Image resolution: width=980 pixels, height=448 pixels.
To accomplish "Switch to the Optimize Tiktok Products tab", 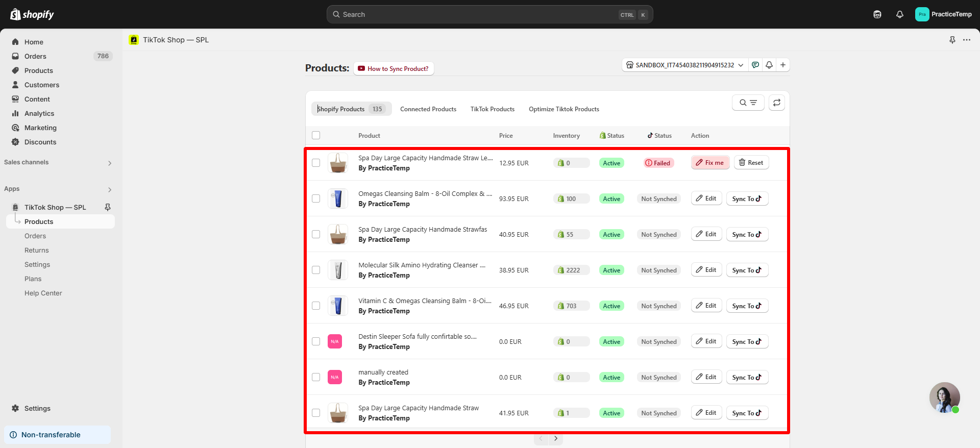I will pos(564,109).
